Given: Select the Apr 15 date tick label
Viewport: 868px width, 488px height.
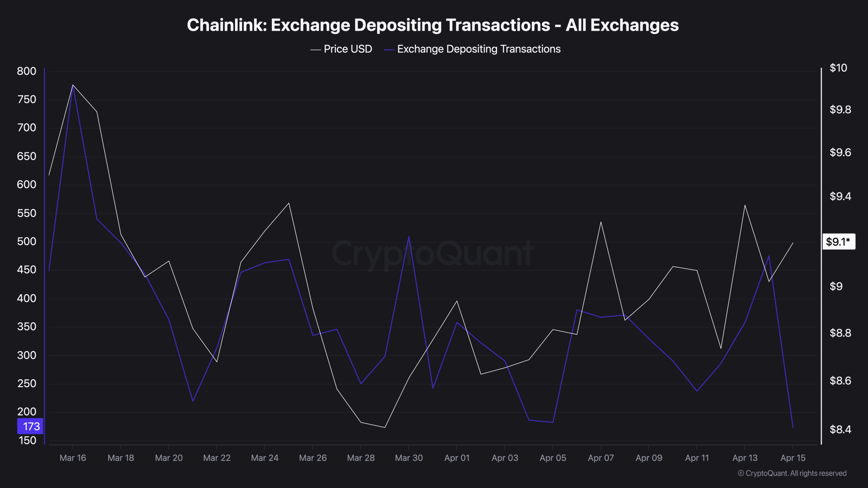Looking at the screenshot, I should click(x=793, y=458).
